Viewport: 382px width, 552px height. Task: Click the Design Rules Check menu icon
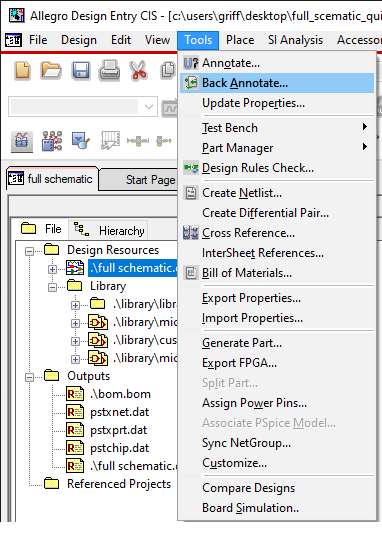click(191, 168)
